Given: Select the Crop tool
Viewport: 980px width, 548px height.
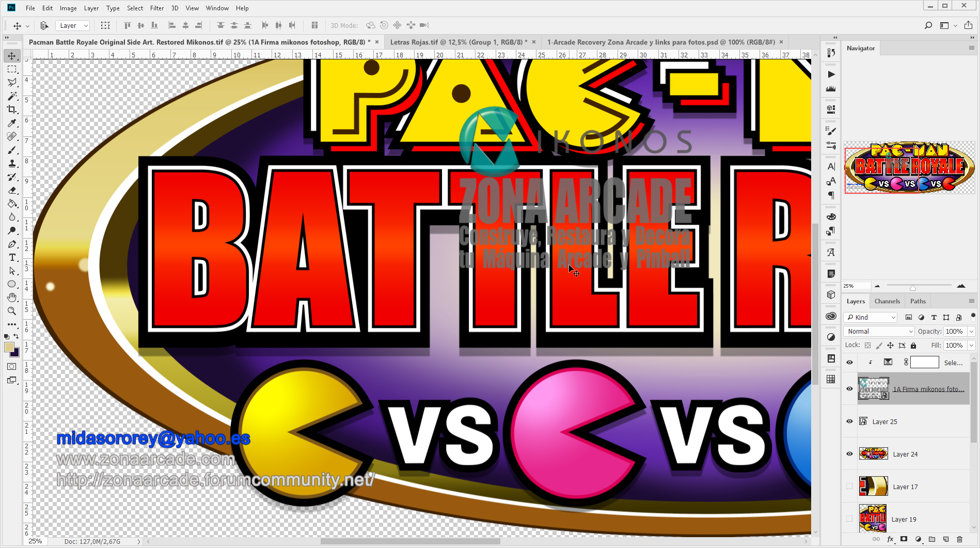Looking at the screenshot, I should pyautogui.click(x=12, y=110).
